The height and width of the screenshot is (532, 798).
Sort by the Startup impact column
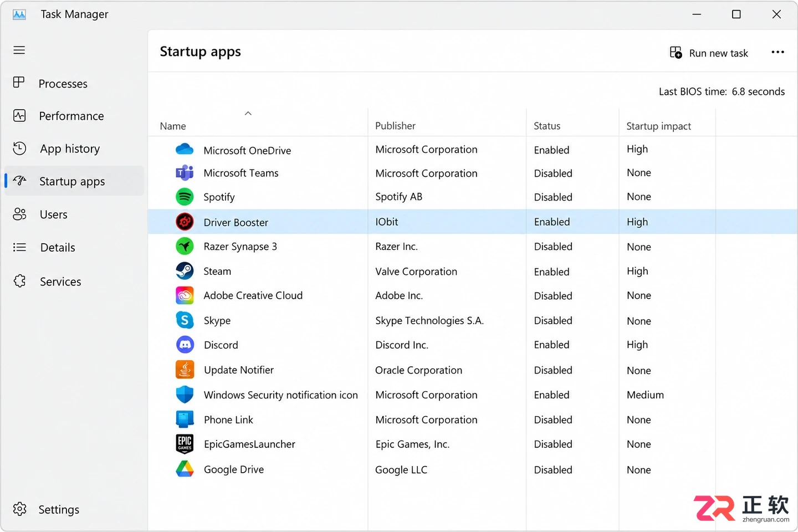[x=658, y=126]
